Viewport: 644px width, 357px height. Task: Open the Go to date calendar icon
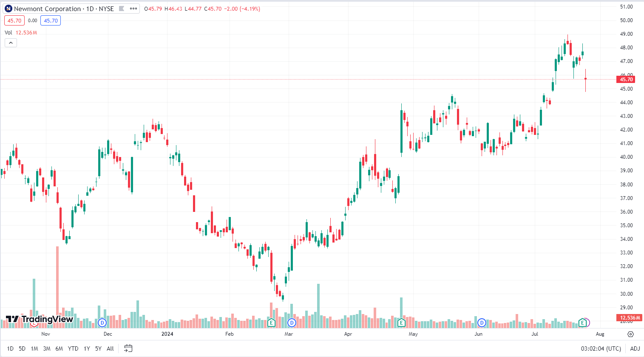click(128, 348)
